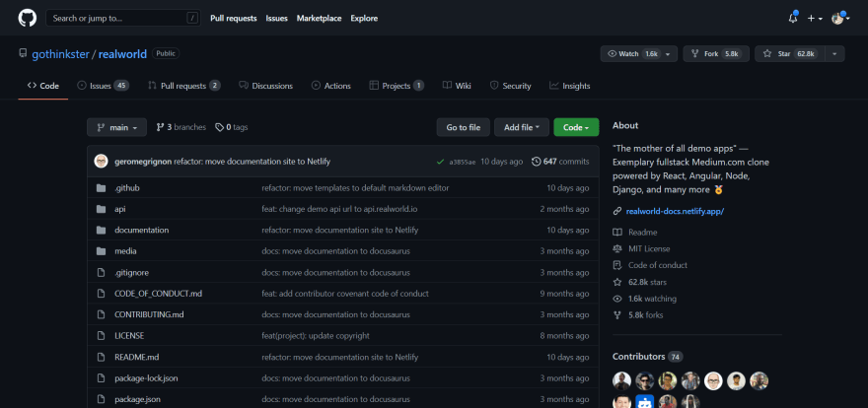This screenshot has width=868, height=408.
Task: Switch to the Issues tab
Action: tap(103, 86)
